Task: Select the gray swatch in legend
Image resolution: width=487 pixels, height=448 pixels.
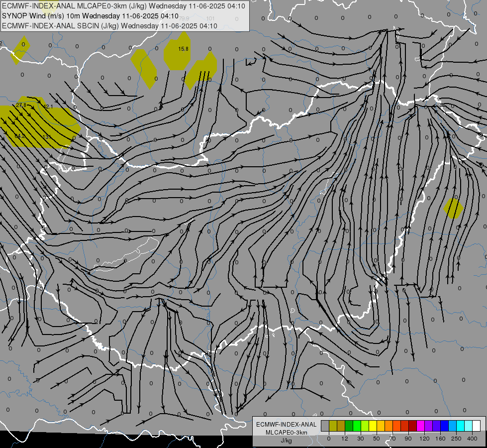Action: pos(325,426)
